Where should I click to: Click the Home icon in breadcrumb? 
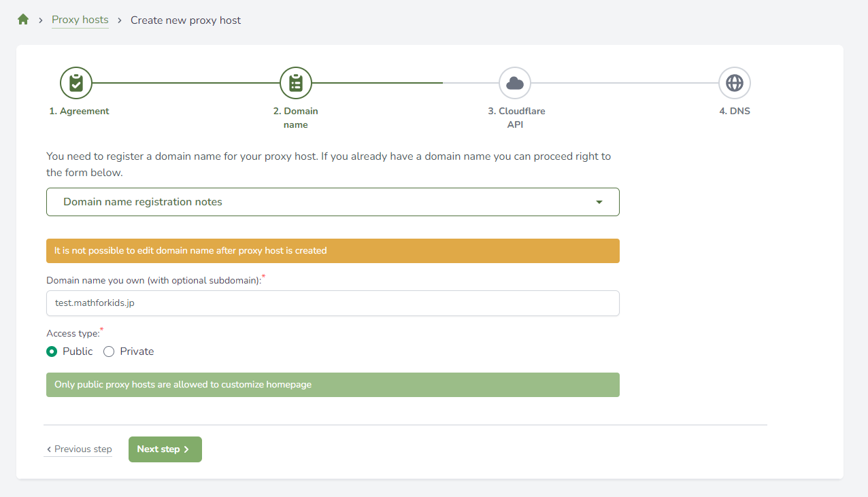[23, 20]
